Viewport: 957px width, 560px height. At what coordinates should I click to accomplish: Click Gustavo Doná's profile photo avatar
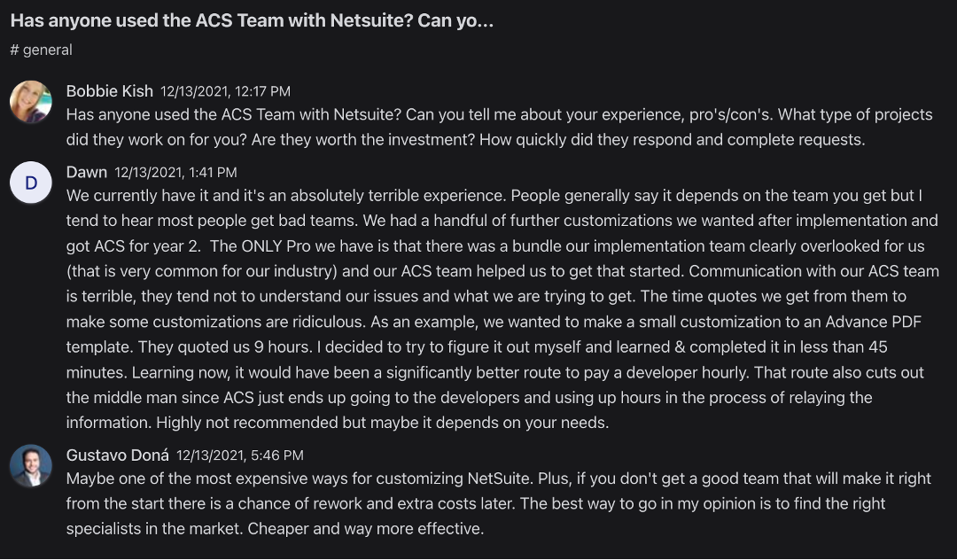point(31,466)
